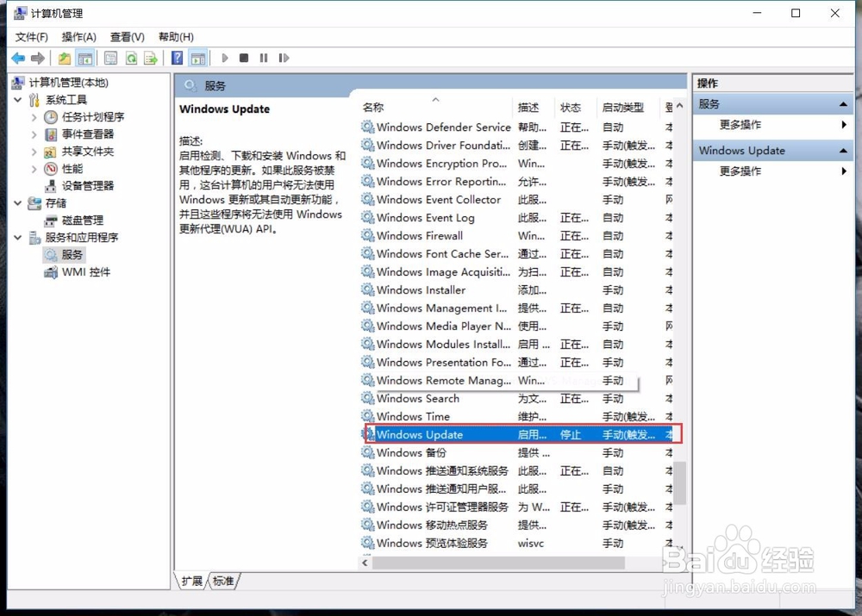Select Windows Event Log service
862x616 pixels.
pos(516,218)
